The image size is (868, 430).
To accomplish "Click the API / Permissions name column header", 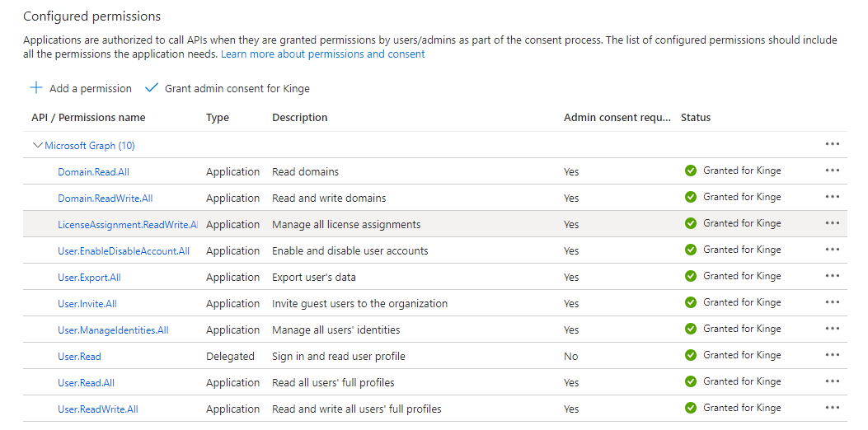I will (x=88, y=118).
